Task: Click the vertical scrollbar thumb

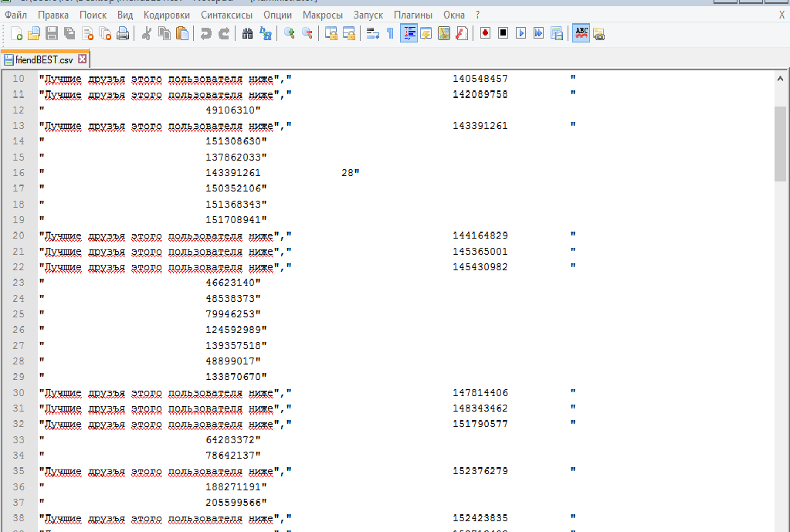Action: click(780, 144)
